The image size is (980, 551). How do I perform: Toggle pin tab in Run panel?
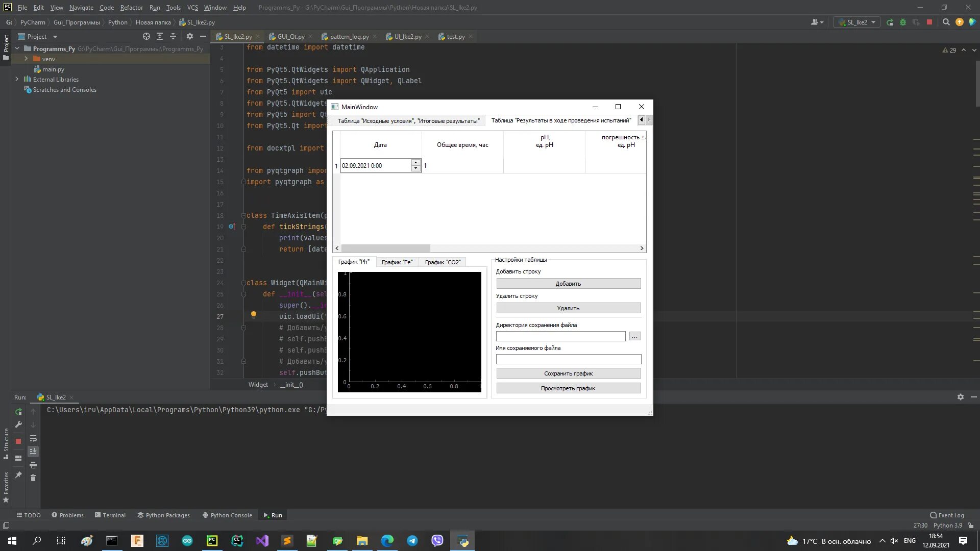coord(18,475)
